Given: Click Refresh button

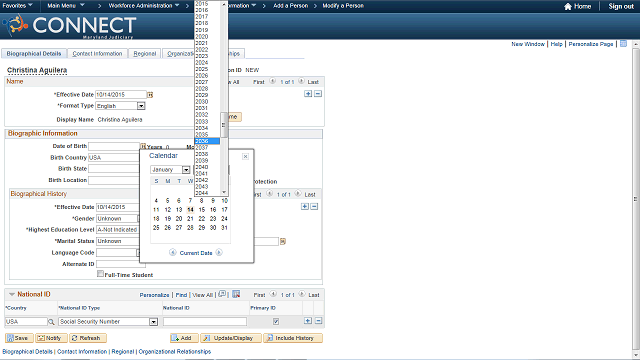Looking at the screenshot, I should tap(88, 338).
